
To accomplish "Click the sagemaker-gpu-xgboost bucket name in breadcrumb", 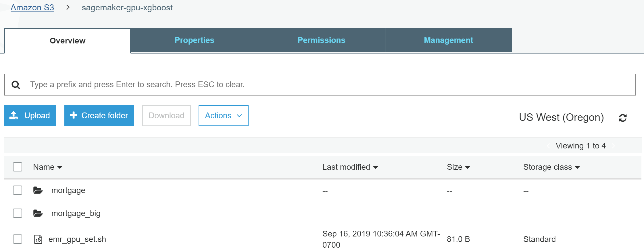I will point(127,7).
